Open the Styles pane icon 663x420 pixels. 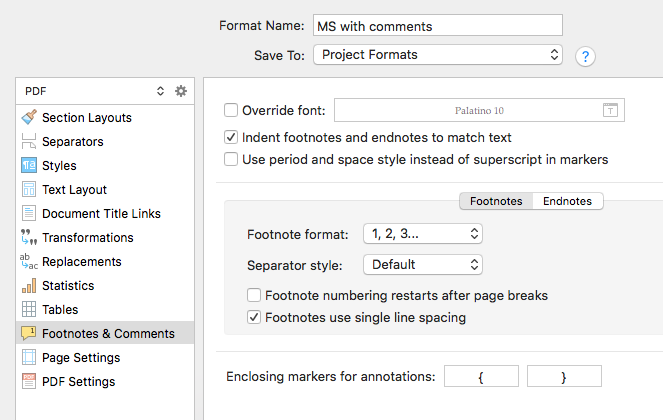[x=29, y=165]
